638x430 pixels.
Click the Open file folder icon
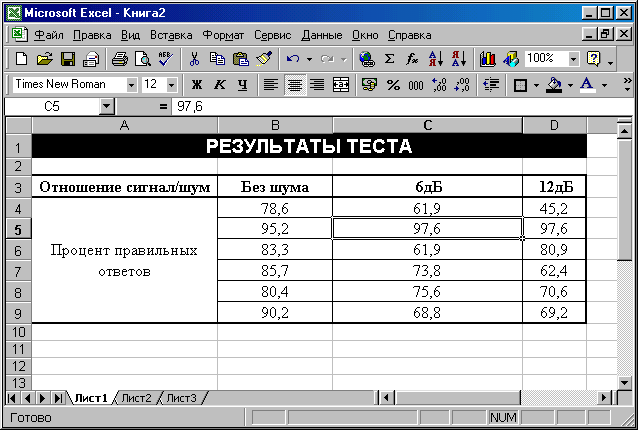point(44,59)
